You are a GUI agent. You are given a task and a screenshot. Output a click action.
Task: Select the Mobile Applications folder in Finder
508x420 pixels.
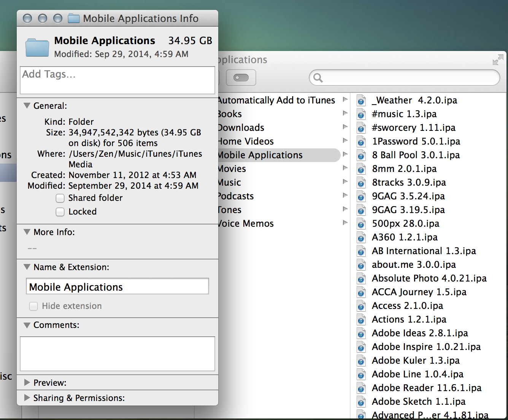[279, 155]
